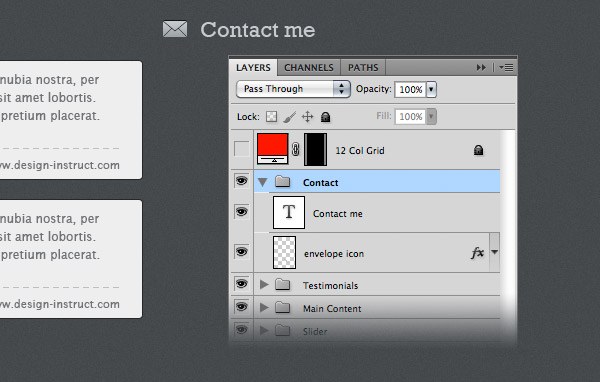Select the envelope icon layer name

click(x=334, y=254)
